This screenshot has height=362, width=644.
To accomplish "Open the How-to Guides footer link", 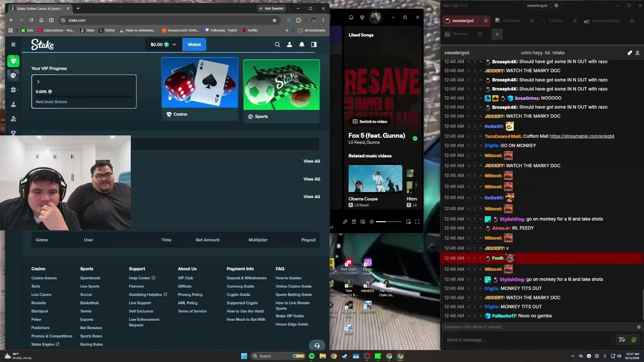I will [x=288, y=278].
